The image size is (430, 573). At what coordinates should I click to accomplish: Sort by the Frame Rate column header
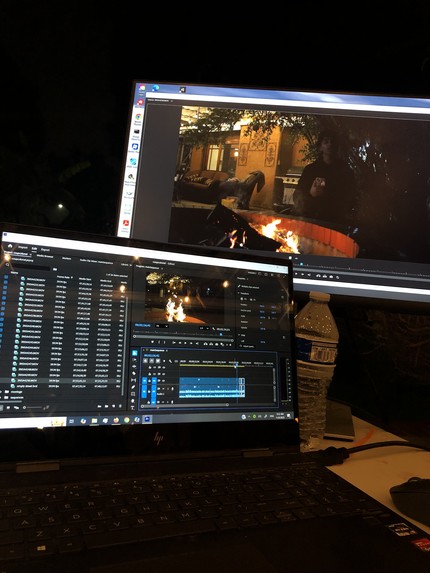[x=65, y=277]
